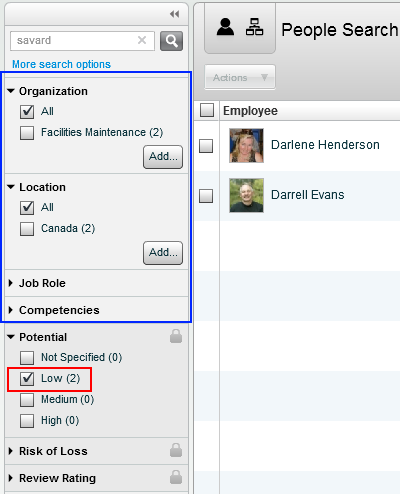Collapse the Organization section

click(11, 91)
